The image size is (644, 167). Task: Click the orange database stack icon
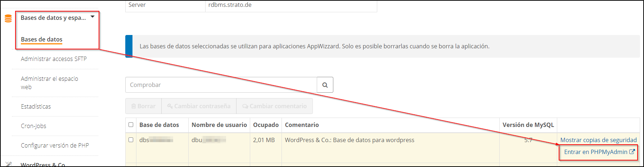[8, 18]
